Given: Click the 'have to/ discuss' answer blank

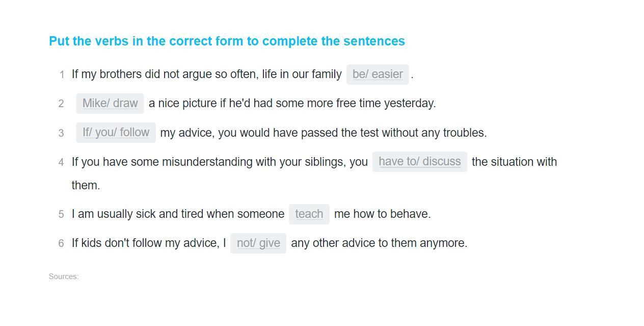Looking at the screenshot, I should (419, 162).
